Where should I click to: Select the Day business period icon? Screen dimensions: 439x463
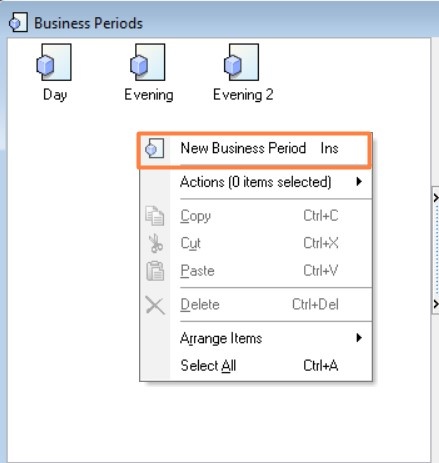[54, 62]
